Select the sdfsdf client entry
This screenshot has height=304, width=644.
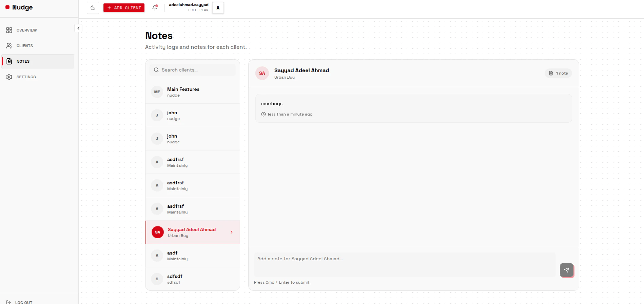(x=193, y=279)
